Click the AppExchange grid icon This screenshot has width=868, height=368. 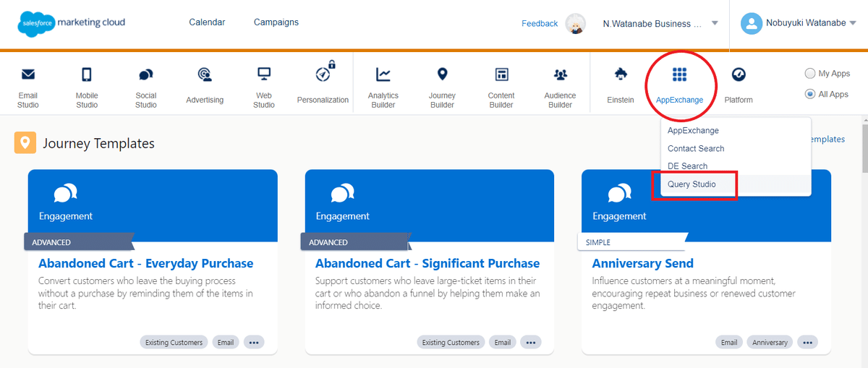click(x=679, y=74)
